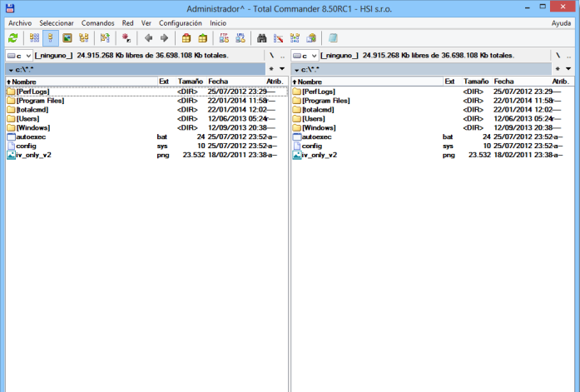580x392 pixels.
Task: Sort the right panel by Fecha column
Action: [x=521, y=82]
